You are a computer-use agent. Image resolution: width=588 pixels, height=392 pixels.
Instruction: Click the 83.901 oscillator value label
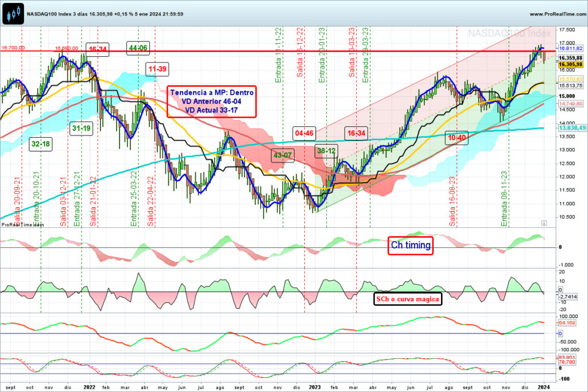click(x=567, y=357)
